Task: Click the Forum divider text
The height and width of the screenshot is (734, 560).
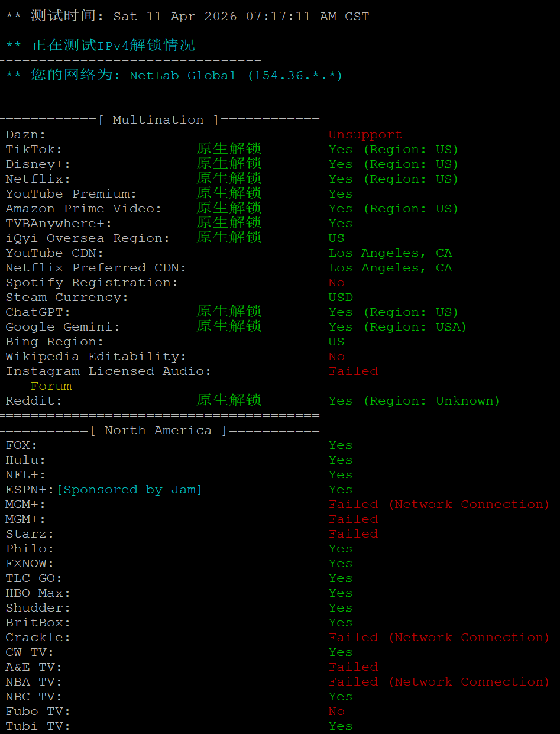Action: (50, 386)
